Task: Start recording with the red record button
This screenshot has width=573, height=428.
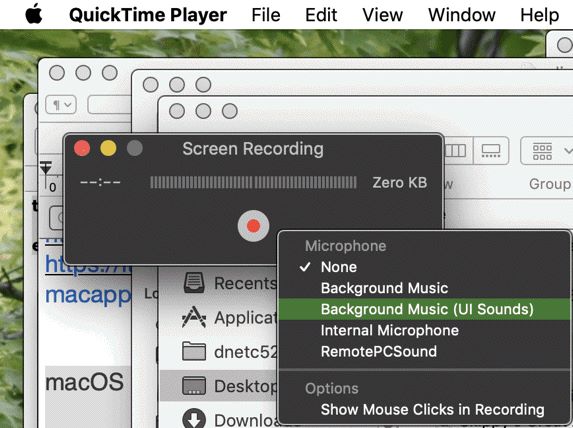Action: click(253, 226)
